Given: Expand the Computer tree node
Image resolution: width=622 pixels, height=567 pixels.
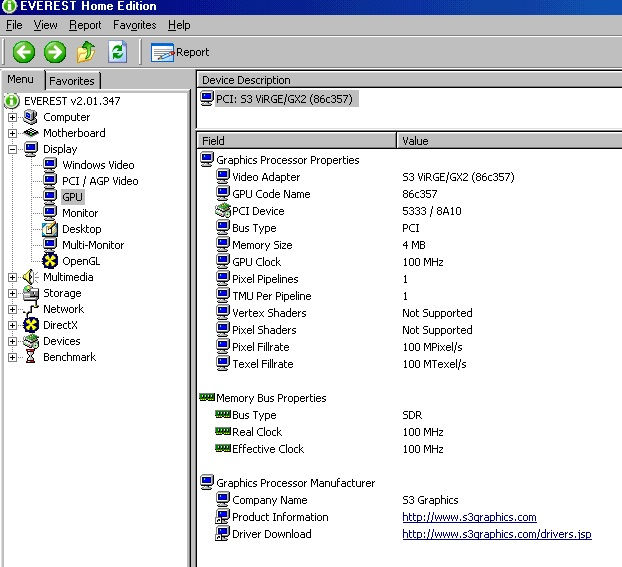Looking at the screenshot, I should (x=12, y=117).
